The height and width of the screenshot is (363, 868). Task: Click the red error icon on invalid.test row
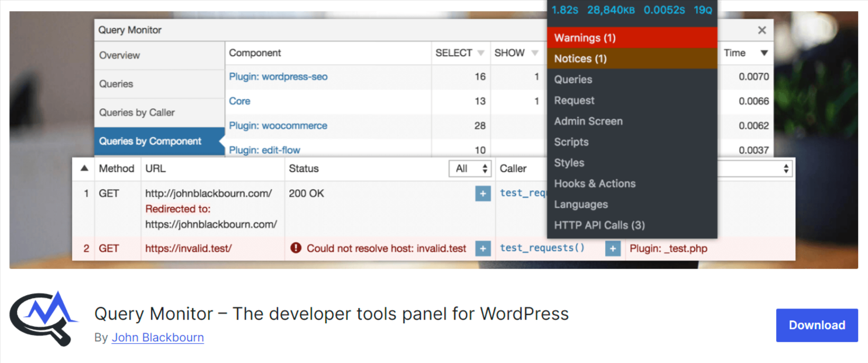296,249
